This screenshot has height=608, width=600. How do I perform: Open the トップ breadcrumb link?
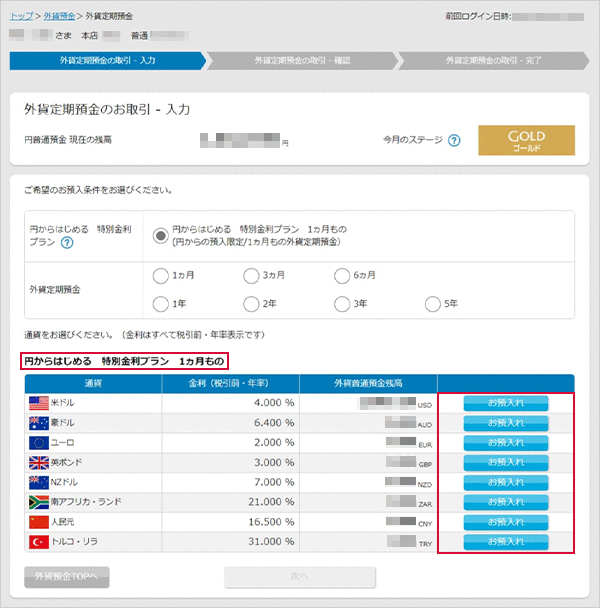pyautogui.click(x=20, y=17)
